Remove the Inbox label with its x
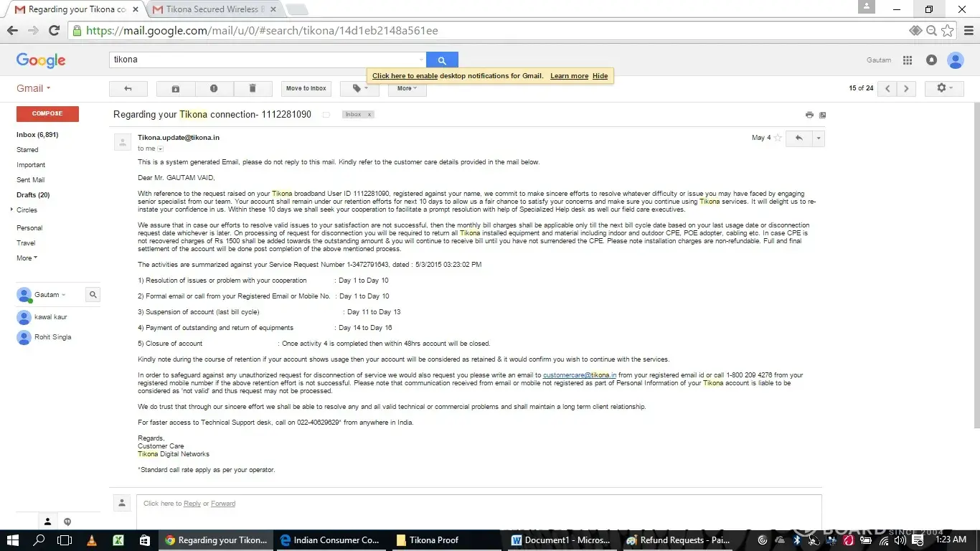 pos(369,115)
